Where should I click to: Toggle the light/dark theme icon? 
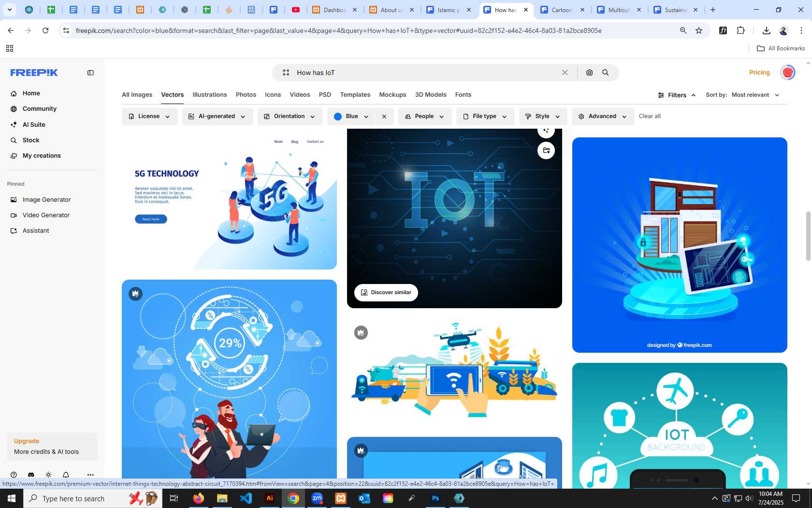(48, 475)
